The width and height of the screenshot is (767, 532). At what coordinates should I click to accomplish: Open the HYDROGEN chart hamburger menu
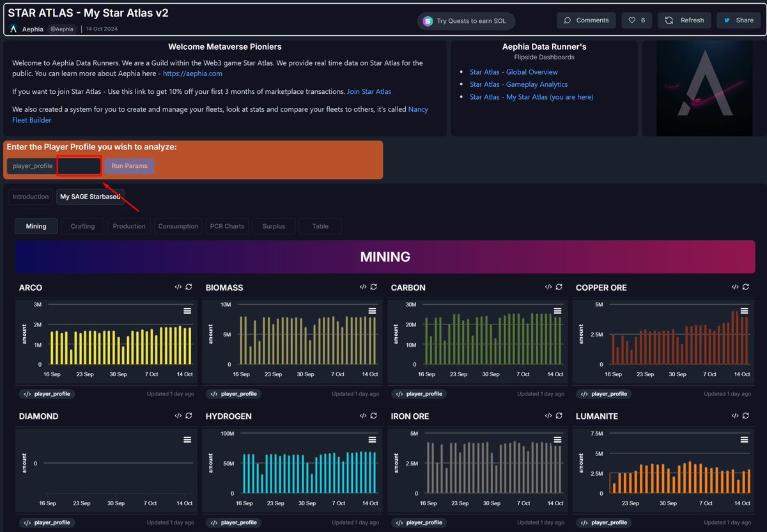373,439
